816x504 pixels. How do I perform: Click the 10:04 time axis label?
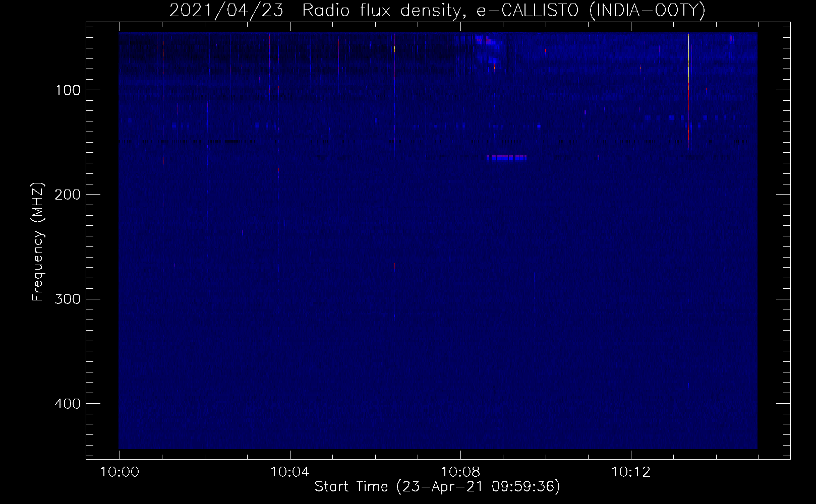[x=290, y=472]
